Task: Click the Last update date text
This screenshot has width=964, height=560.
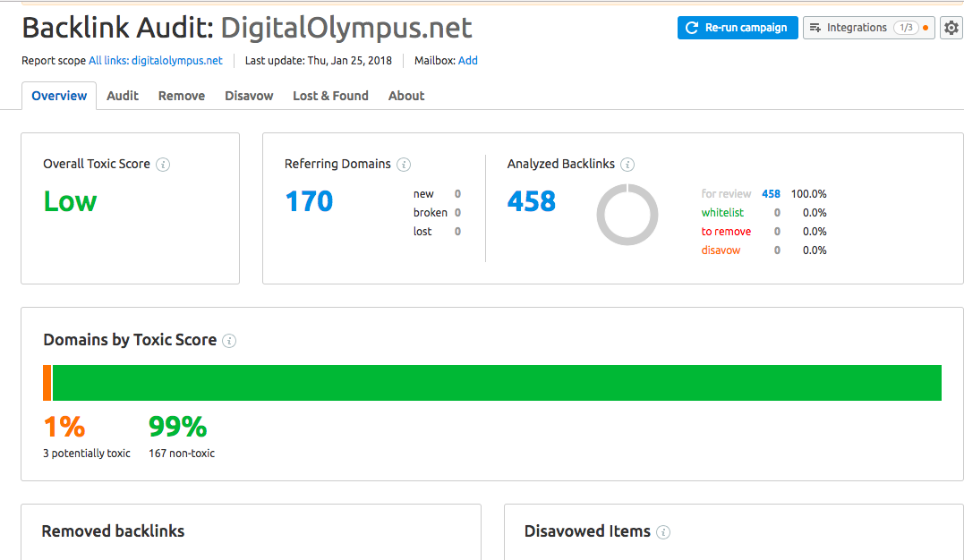Action: coord(319,61)
